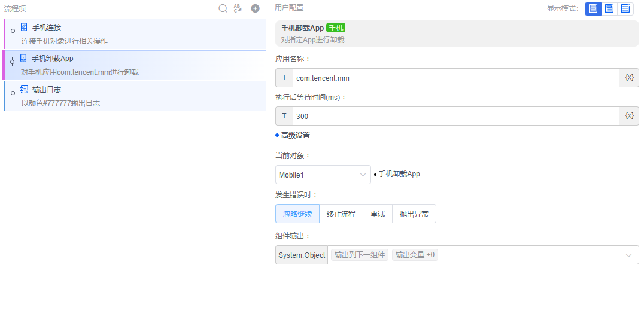Click the 对手机应用com.tencent.mm进行卸载 description
The width and height of the screenshot is (644, 335).
click(80, 72)
